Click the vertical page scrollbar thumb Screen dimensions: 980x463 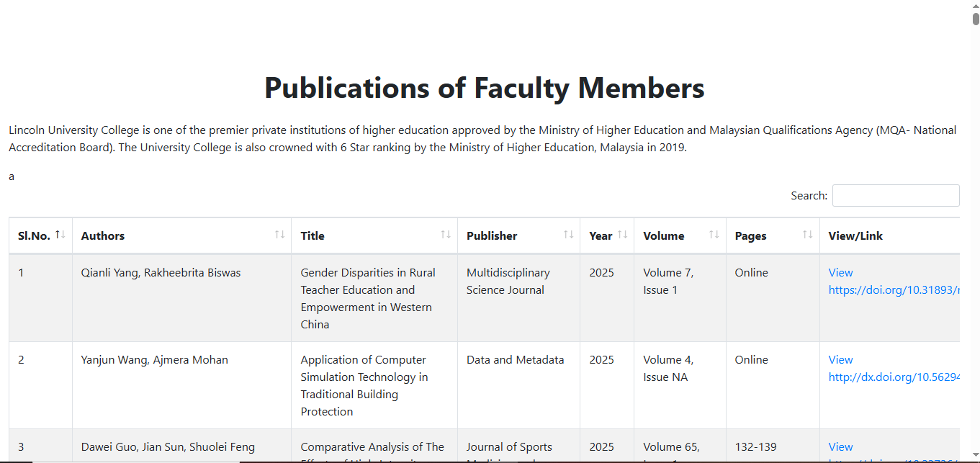976,19
